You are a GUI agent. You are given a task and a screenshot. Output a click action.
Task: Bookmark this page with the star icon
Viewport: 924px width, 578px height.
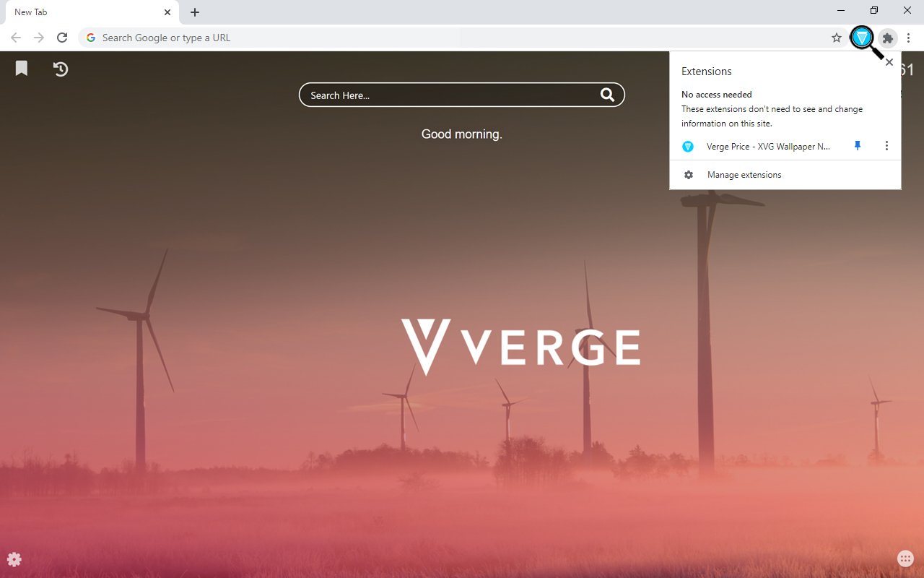tap(836, 38)
